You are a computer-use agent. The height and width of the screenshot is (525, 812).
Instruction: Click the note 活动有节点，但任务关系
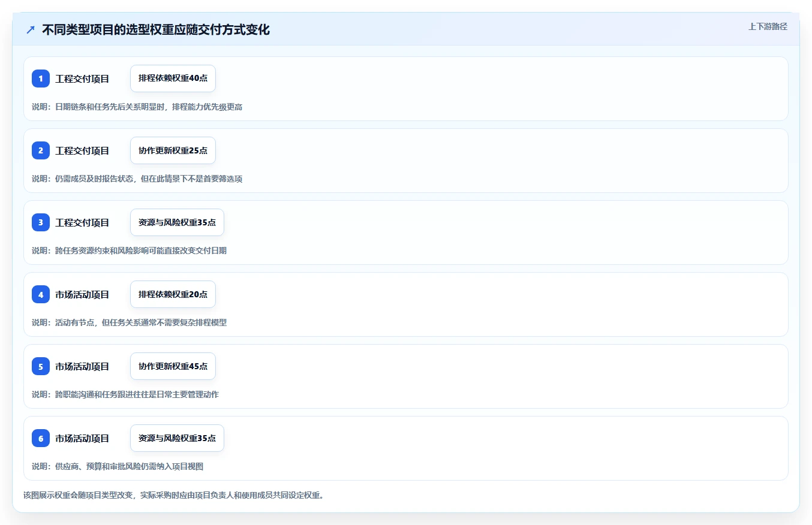(x=129, y=322)
